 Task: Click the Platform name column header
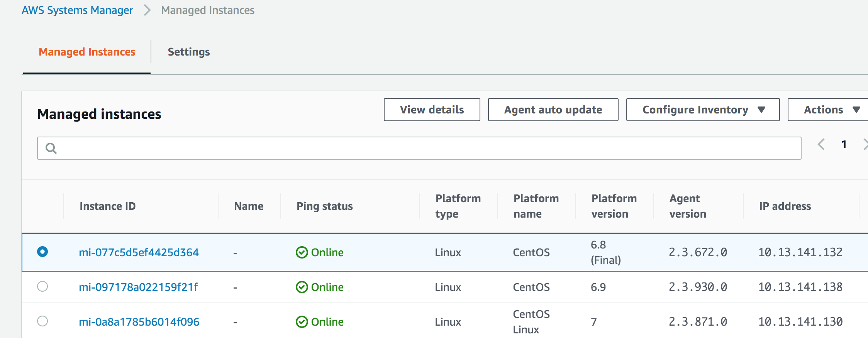click(x=536, y=206)
